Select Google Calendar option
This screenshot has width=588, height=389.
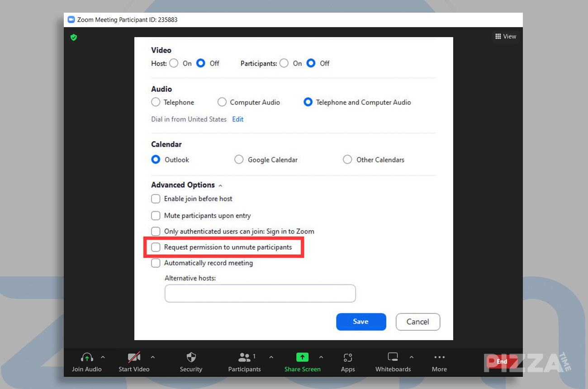tap(239, 159)
